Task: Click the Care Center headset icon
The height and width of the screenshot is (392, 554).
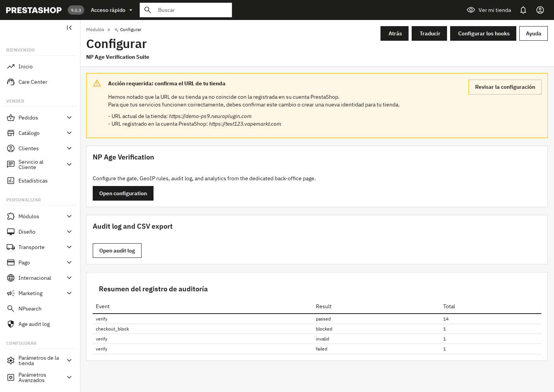Action: click(x=11, y=82)
